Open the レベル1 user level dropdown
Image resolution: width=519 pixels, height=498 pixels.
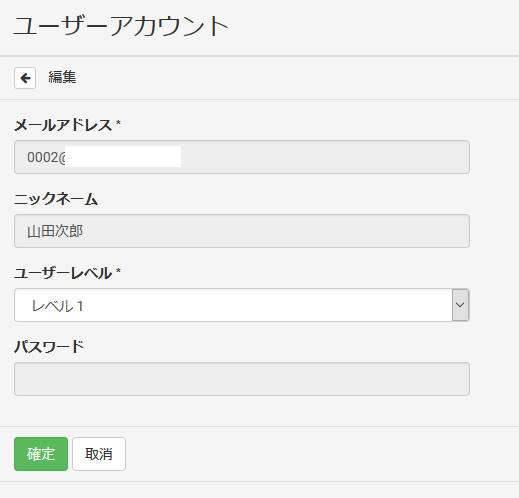click(242, 305)
